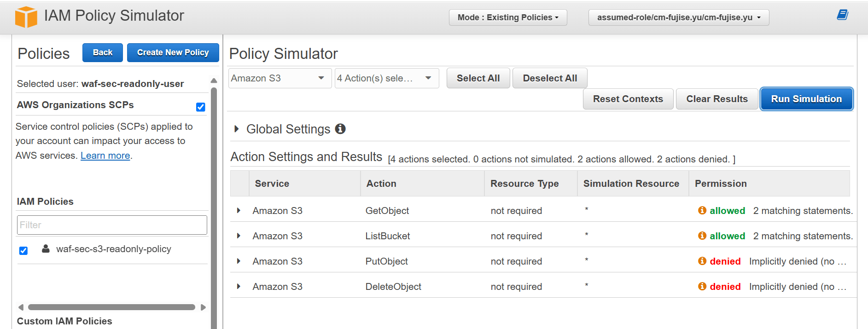Click the horizontal scrollbar thumb in the Policies panel
This screenshot has height=329, width=868.
click(x=111, y=307)
